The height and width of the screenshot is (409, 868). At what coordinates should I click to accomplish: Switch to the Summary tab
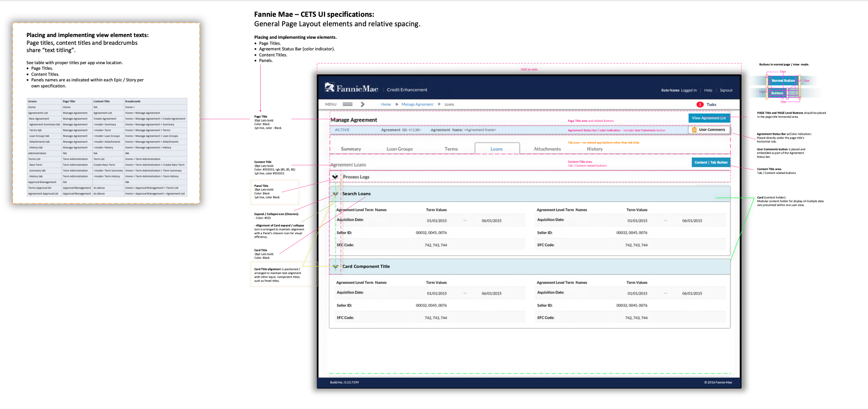tap(351, 149)
